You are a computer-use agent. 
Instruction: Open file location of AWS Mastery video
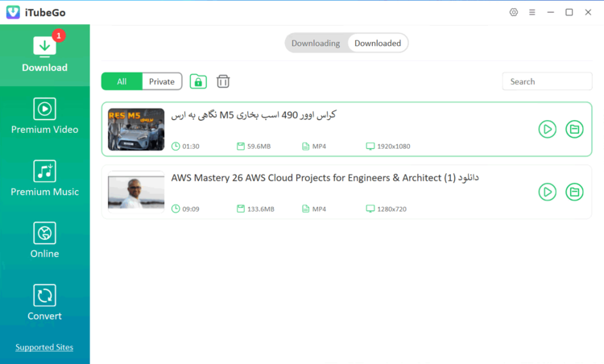coord(574,192)
